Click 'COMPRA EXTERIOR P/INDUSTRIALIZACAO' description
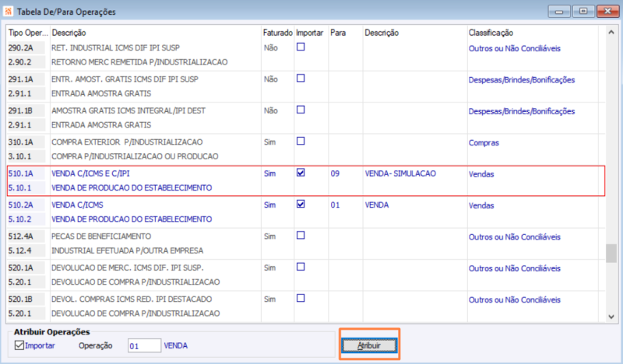The height and width of the screenshot is (364, 623). (127, 142)
